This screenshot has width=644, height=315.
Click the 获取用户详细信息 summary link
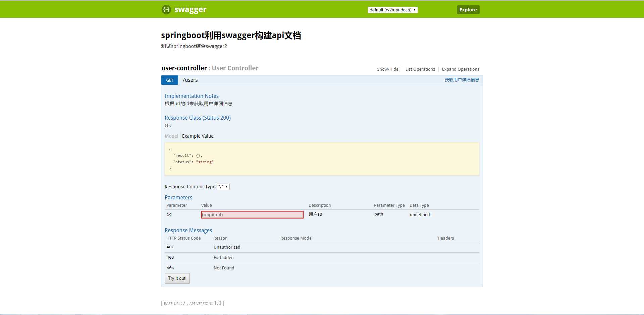(462, 80)
